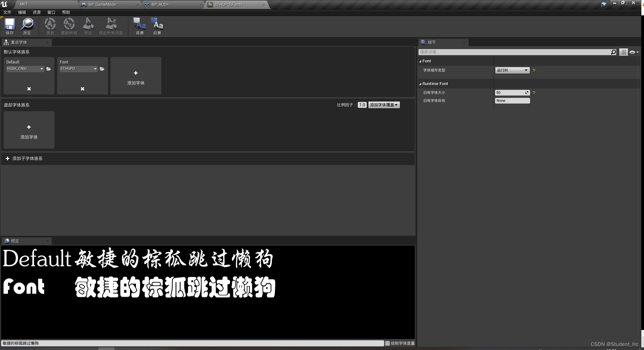This screenshot has height=350, width=644.
Task: Open HGXK_CNKI font dropdown
Action: click(25, 69)
